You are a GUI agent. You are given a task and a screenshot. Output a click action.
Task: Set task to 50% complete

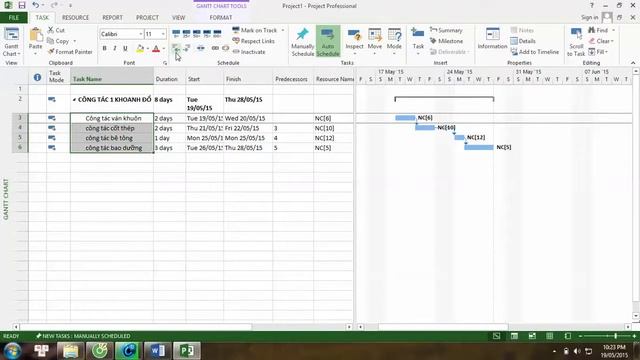tap(197, 33)
